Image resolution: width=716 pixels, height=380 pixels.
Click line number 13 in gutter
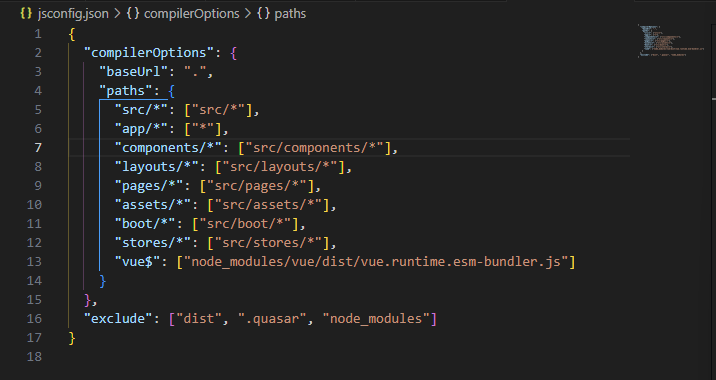(x=34, y=262)
